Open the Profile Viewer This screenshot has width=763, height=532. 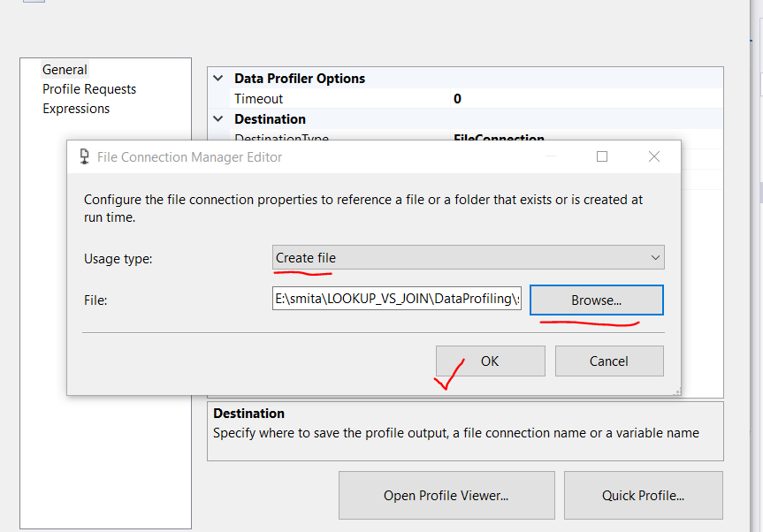pyautogui.click(x=446, y=497)
